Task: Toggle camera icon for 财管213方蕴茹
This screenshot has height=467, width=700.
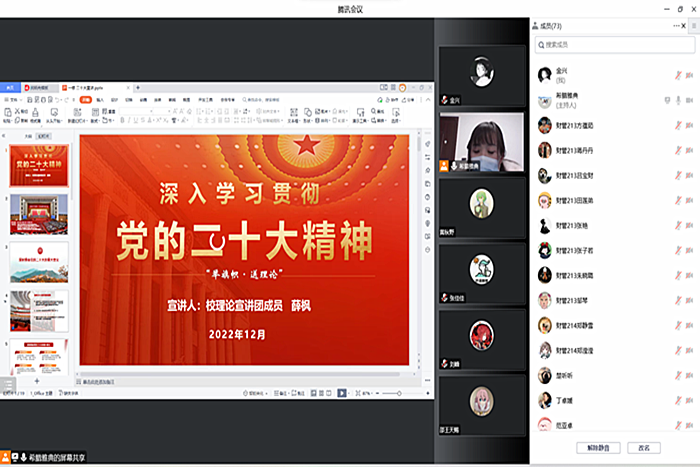Action: point(691,125)
